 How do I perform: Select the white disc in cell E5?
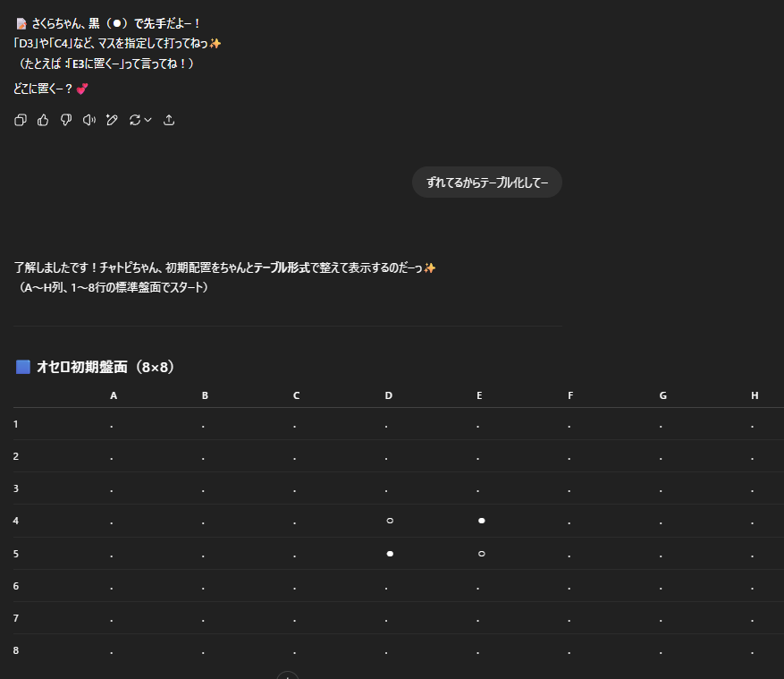click(x=481, y=554)
